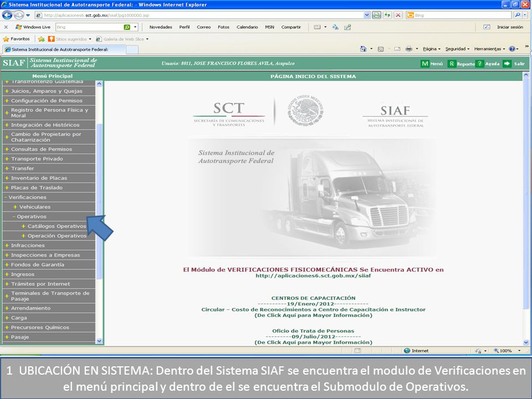The width and height of the screenshot is (532, 399).
Task: Expand Integración de Históricos menu item
Action: [49, 125]
